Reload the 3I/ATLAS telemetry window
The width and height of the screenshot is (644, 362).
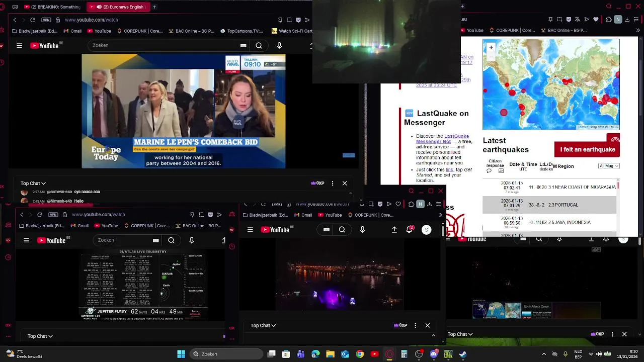click(40, 215)
